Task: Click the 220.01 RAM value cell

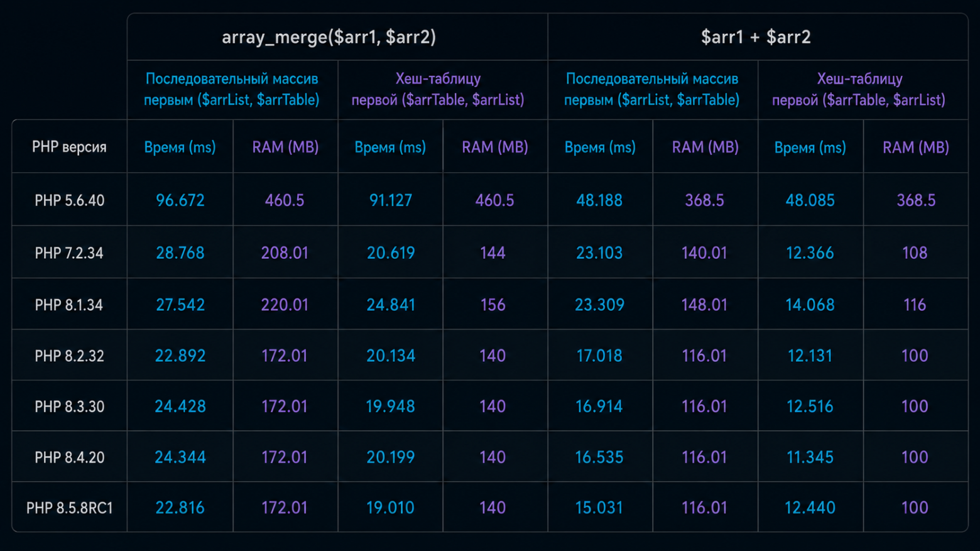Action: pyautogui.click(x=285, y=305)
